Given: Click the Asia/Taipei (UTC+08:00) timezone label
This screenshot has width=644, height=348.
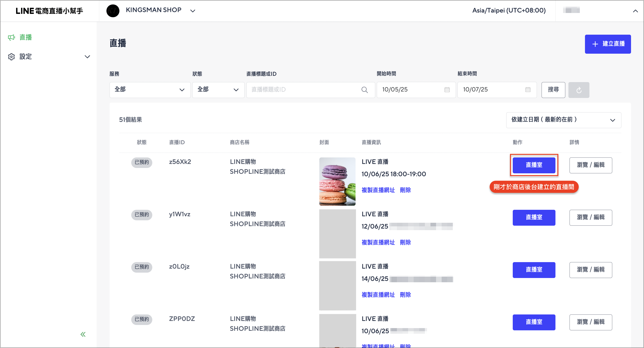Looking at the screenshot, I should click(509, 11).
